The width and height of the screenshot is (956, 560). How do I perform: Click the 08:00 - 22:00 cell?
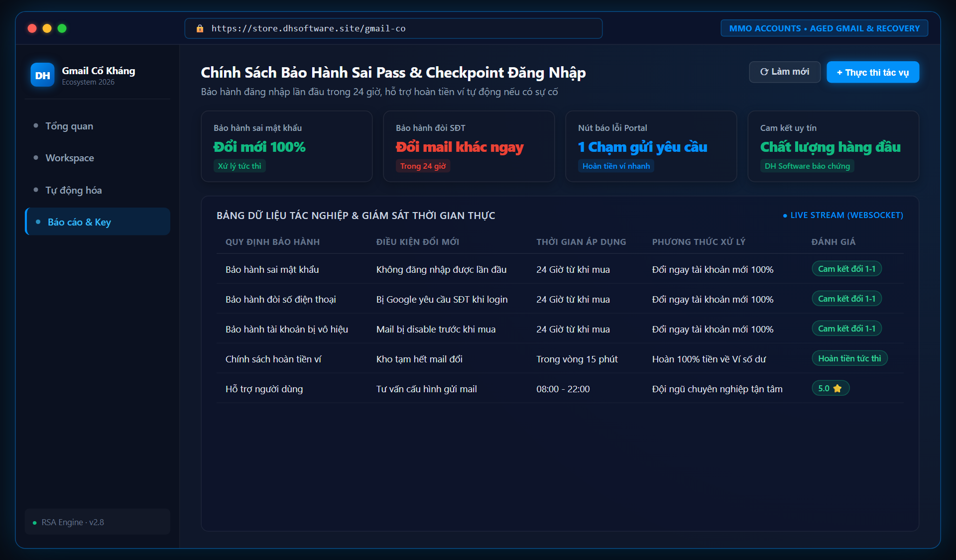coord(563,389)
